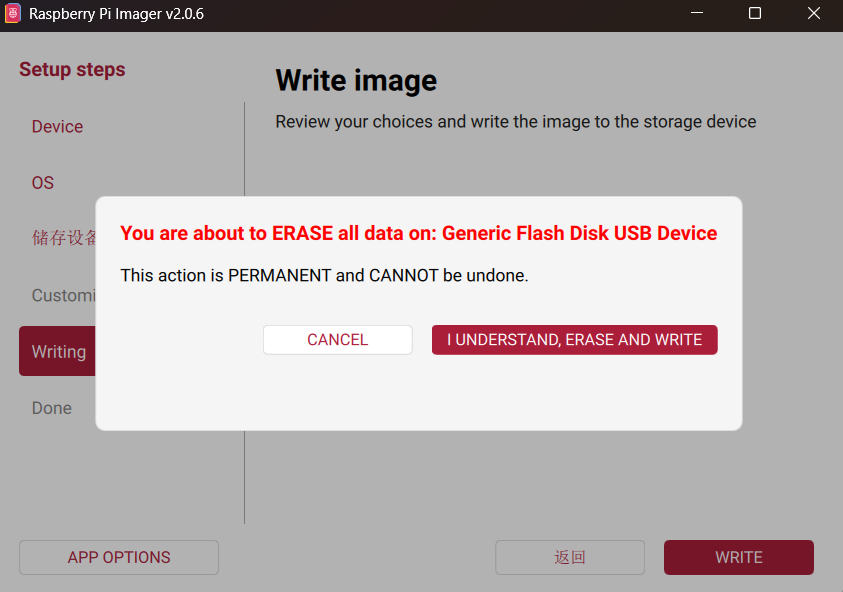Open the OS setup step
Viewport: 843px width, 592px height.
pyautogui.click(x=43, y=183)
